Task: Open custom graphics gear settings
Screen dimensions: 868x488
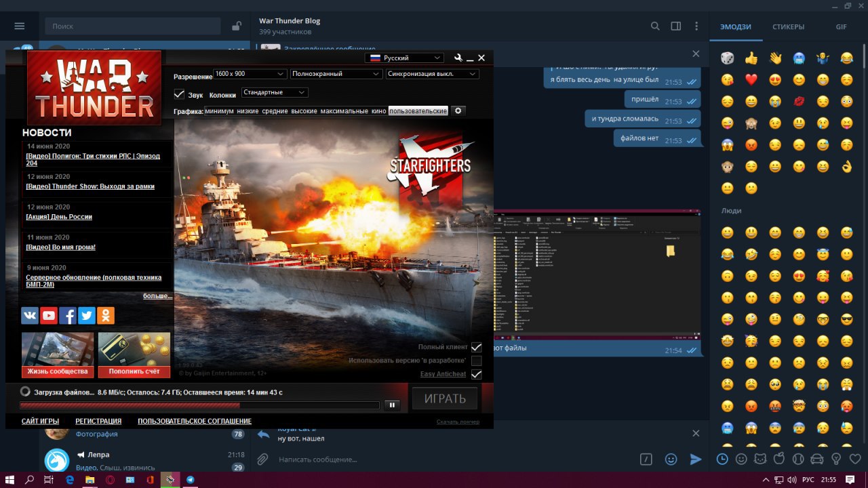Action: coord(458,110)
